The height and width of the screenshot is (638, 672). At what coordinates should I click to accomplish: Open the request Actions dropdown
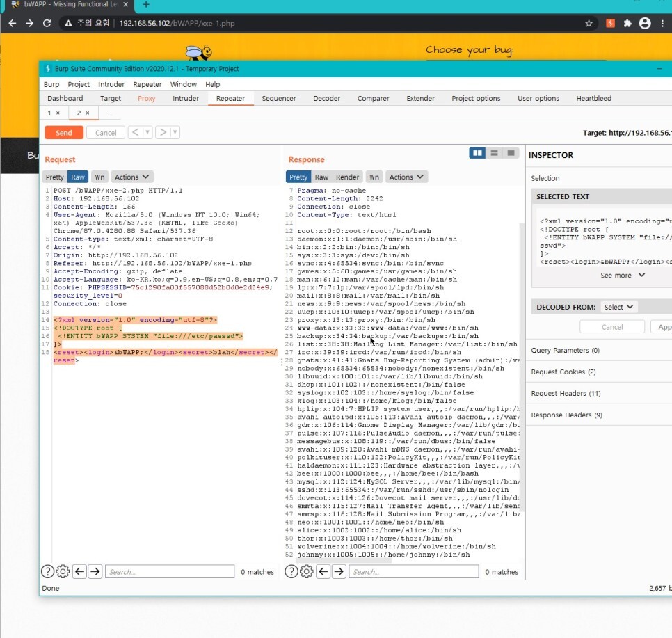[131, 177]
